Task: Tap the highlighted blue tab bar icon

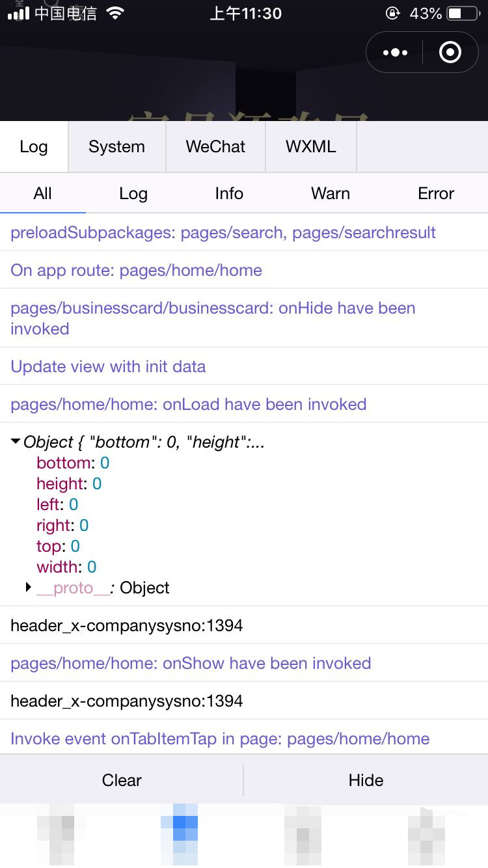Action: [x=179, y=834]
